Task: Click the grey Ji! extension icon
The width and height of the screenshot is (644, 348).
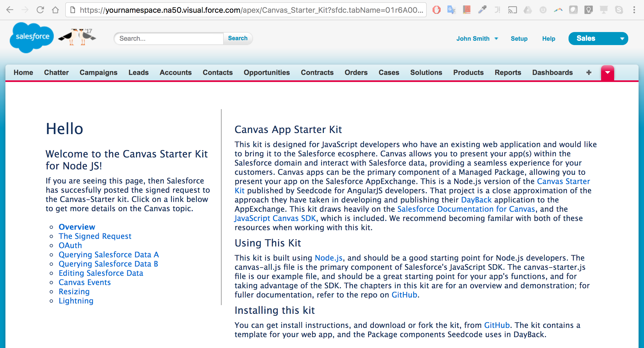Action: click(x=497, y=10)
